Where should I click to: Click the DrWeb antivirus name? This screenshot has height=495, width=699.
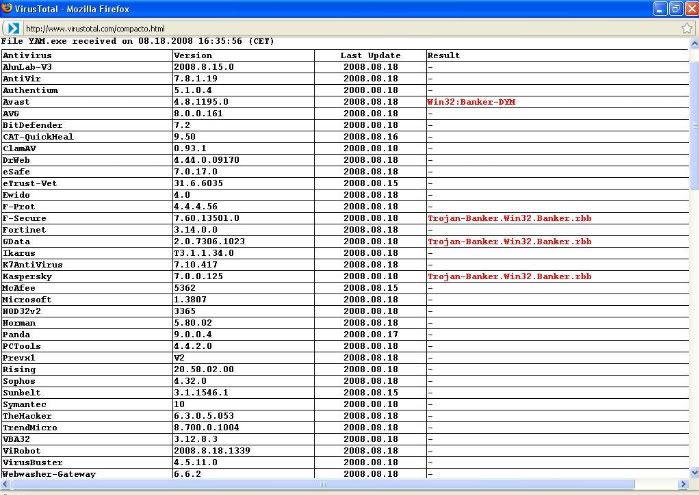pos(16,160)
